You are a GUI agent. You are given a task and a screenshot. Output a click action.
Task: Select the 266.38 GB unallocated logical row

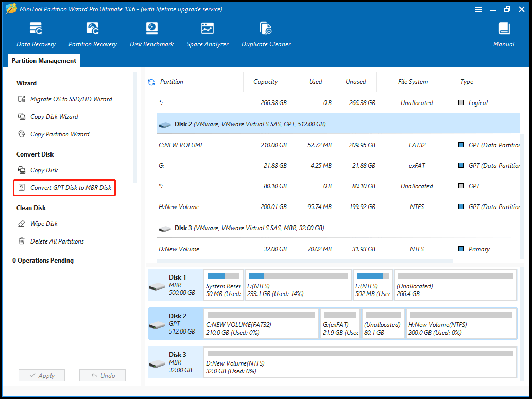338,103
